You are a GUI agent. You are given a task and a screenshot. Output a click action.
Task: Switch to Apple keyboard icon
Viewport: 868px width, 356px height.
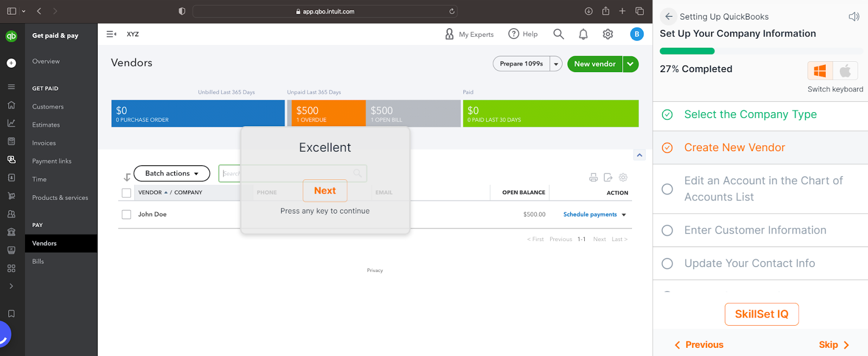click(x=845, y=71)
